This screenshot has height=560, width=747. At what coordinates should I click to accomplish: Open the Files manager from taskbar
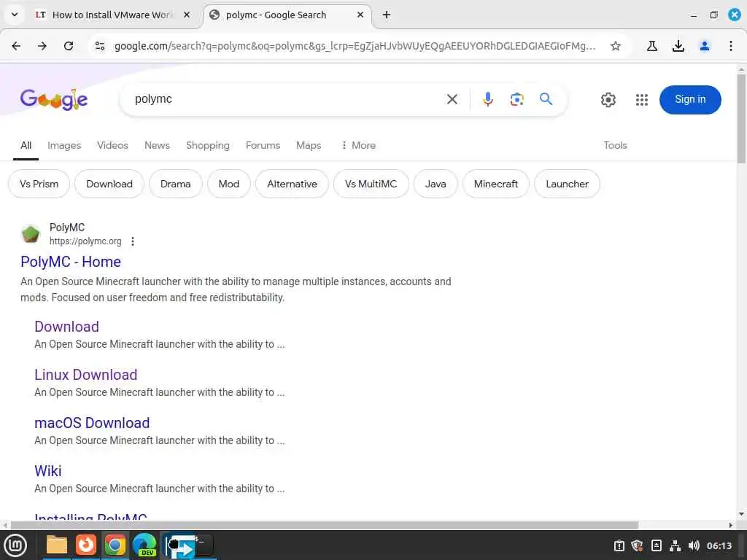[x=57, y=545]
